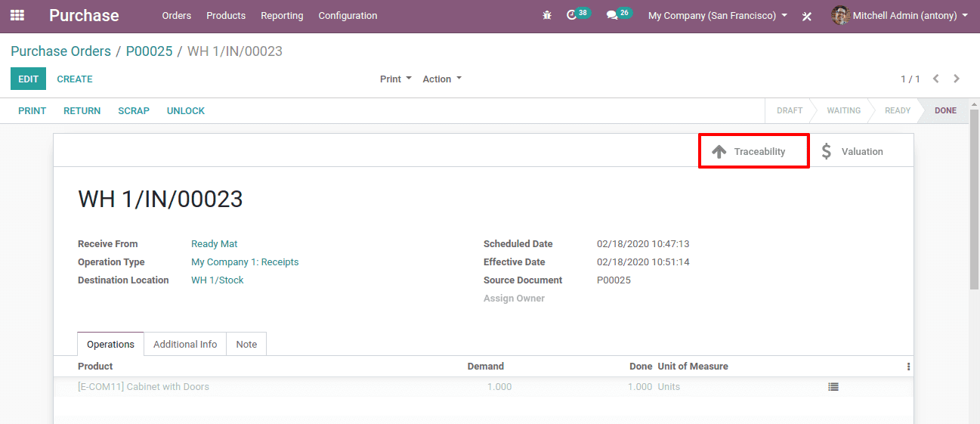This screenshot has height=424, width=980.
Task: Select the DONE status stage
Action: 945,110
